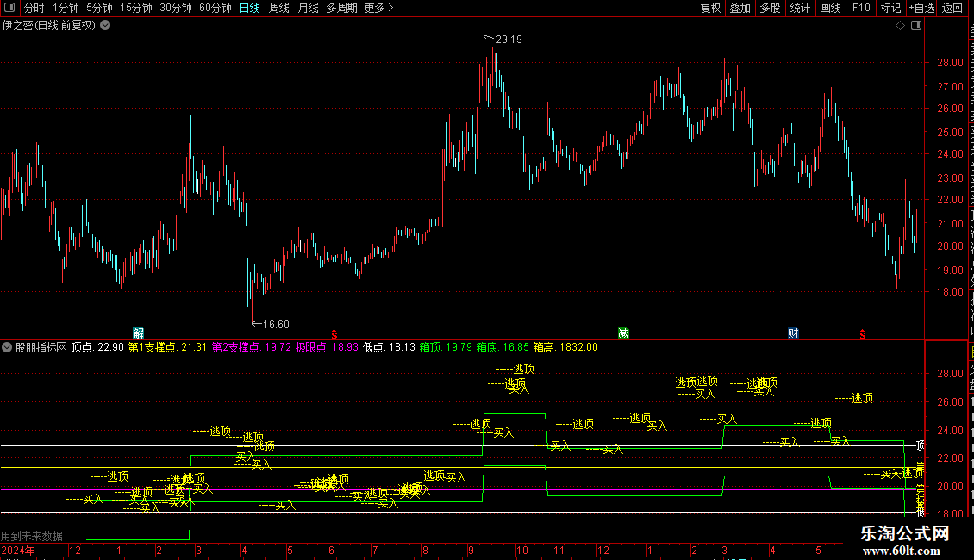The height and width of the screenshot is (560, 974).
Task: Click the 29.19 high price label
Action: (509, 39)
